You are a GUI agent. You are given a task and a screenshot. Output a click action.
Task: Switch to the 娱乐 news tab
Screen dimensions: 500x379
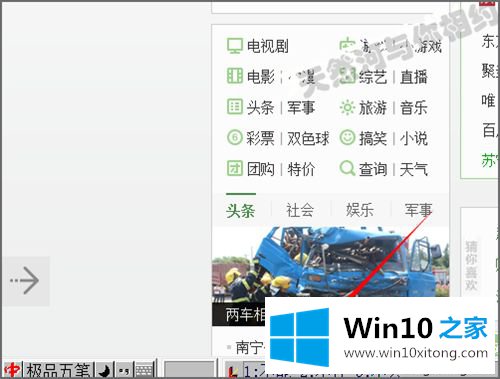coord(360,210)
